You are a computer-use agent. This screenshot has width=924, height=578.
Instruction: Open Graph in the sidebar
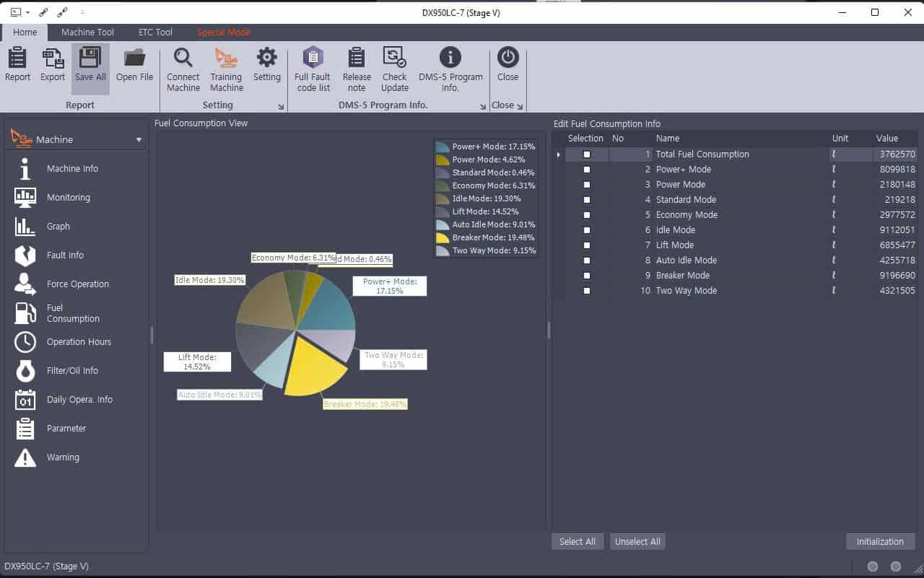[x=58, y=227]
